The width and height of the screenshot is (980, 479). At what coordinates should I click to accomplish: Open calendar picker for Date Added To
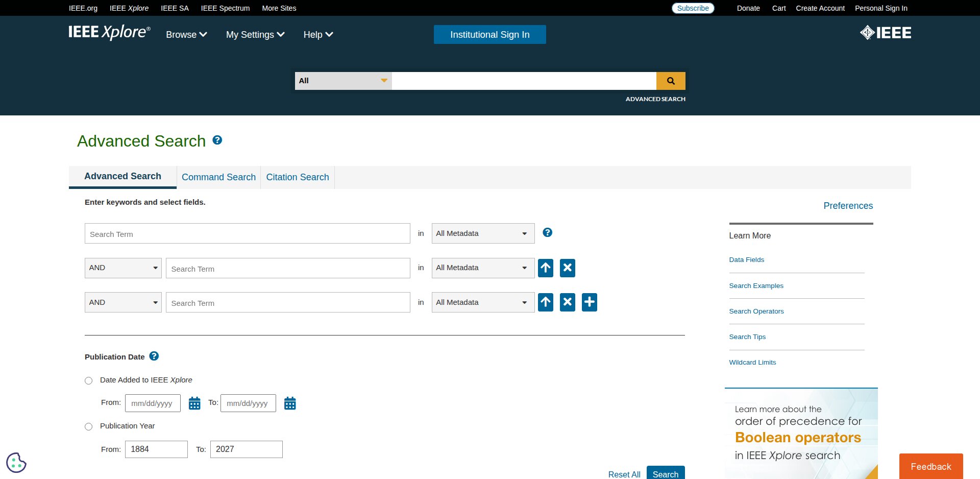coord(290,403)
